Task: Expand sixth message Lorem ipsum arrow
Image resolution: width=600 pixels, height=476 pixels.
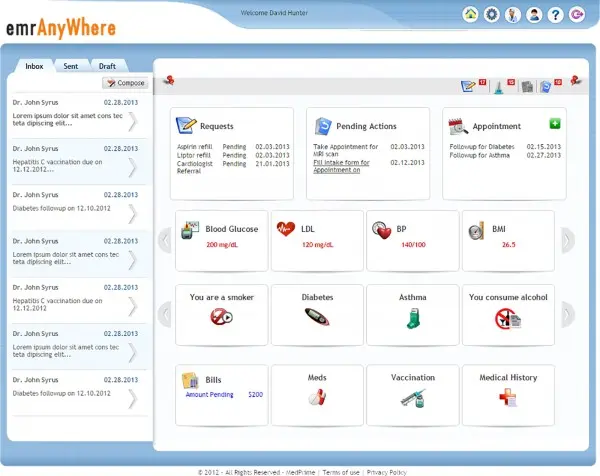Action: pyautogui.click(x=132, y=353)
